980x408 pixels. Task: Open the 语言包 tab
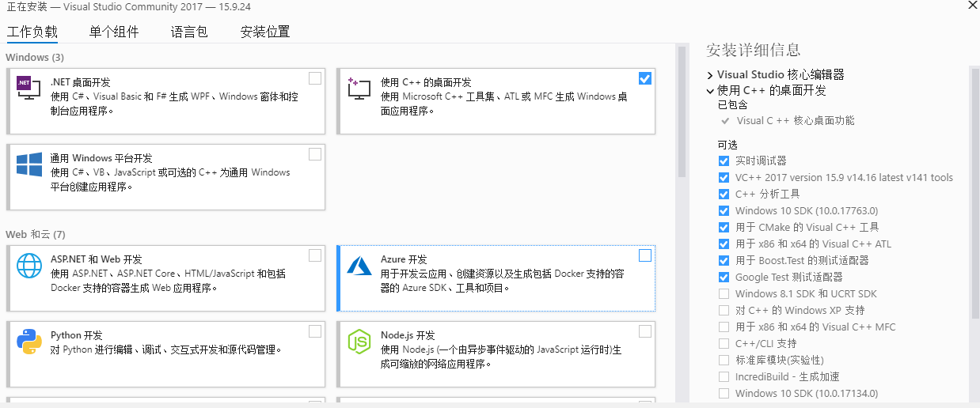tap(189, 32)
